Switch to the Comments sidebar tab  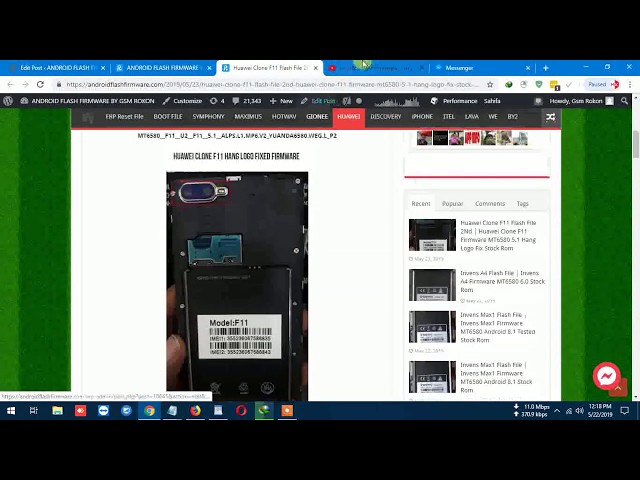tap(490, 204)
